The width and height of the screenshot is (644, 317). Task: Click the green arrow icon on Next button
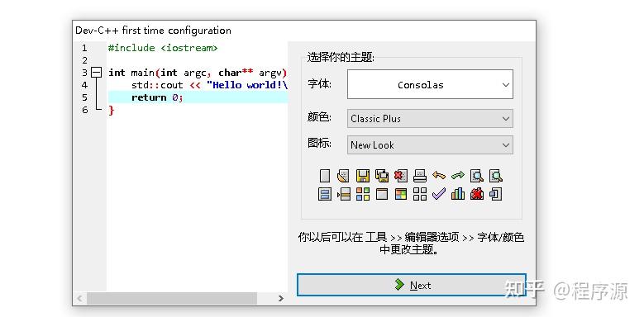(399, 285)
